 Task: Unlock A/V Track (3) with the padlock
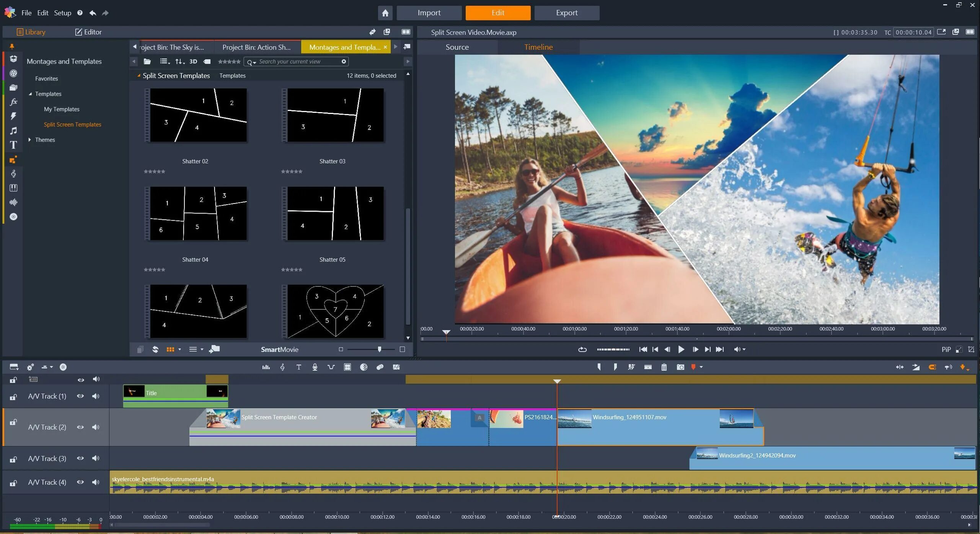(x=13, y=458)
